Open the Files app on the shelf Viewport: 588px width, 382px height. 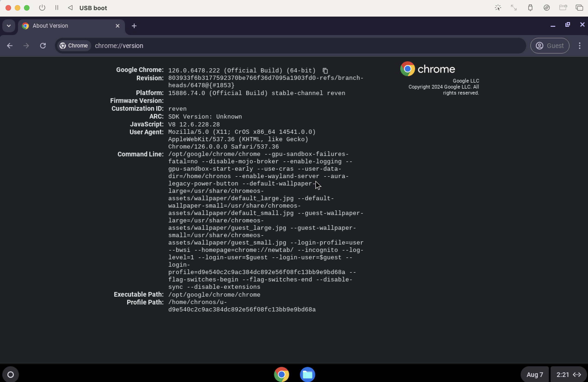coord(307,374)
